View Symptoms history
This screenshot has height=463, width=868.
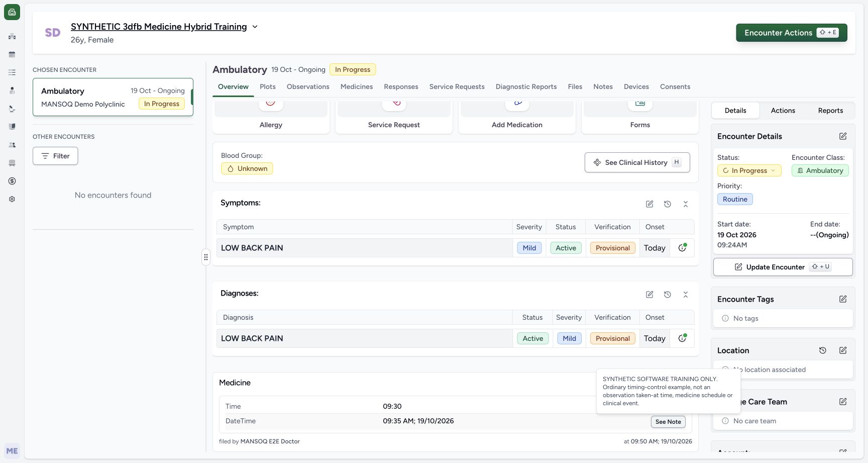click(668, 204)
